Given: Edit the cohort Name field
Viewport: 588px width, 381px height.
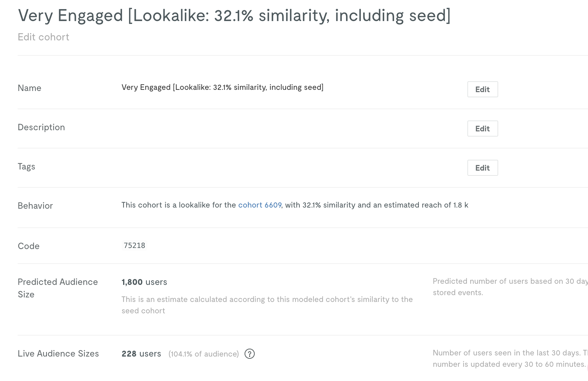Looking at the screenshot, I should [483, 89].
